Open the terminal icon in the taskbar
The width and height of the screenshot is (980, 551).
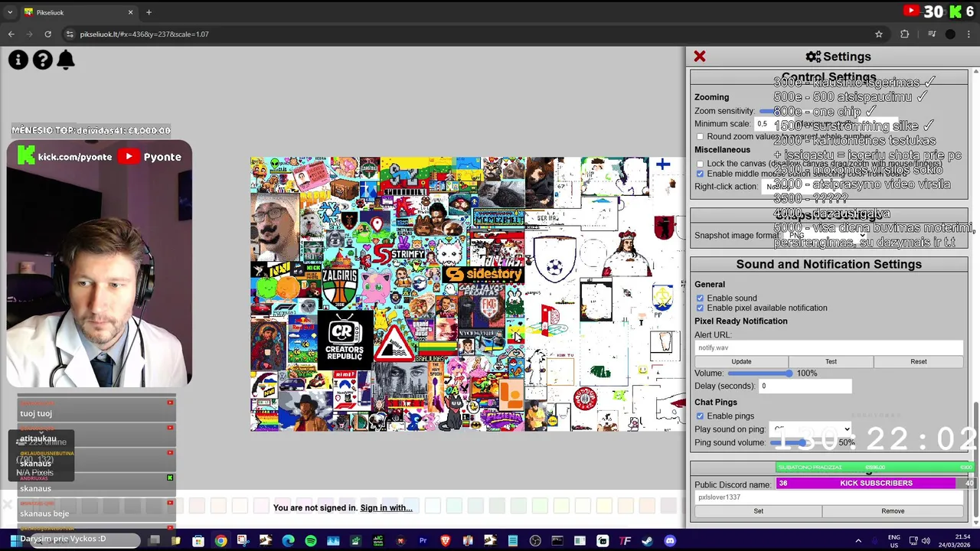(x=557, y=541)
